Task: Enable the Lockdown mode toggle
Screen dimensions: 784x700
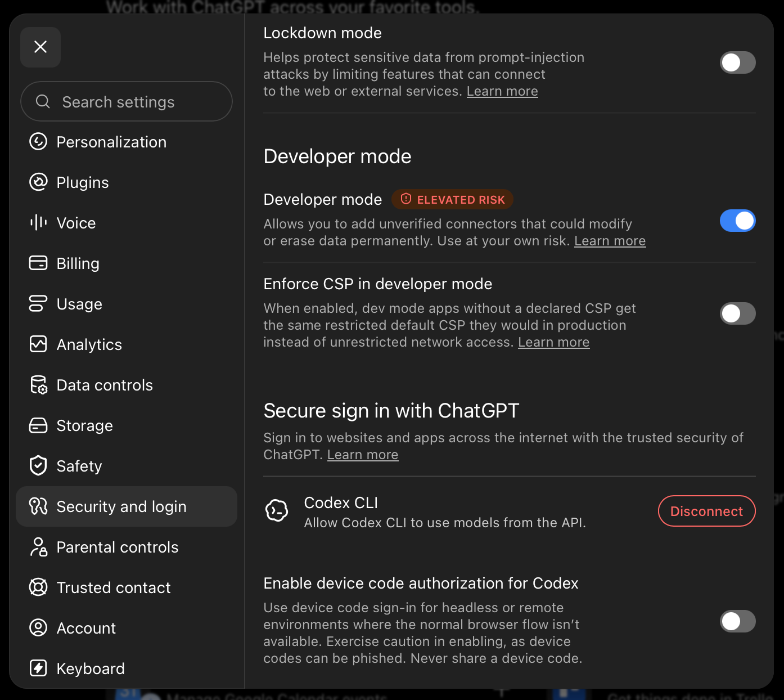Action: [x=738, y=62]
